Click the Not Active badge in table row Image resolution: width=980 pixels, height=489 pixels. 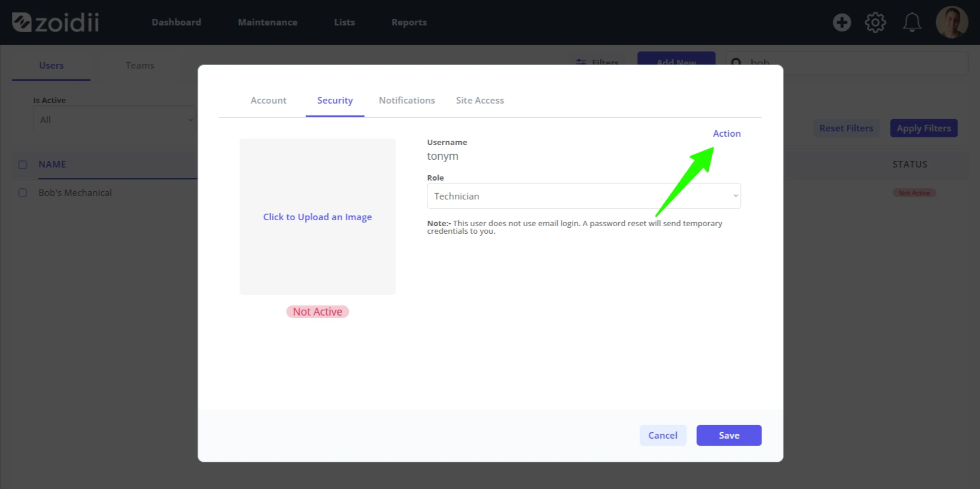[914, 193]
